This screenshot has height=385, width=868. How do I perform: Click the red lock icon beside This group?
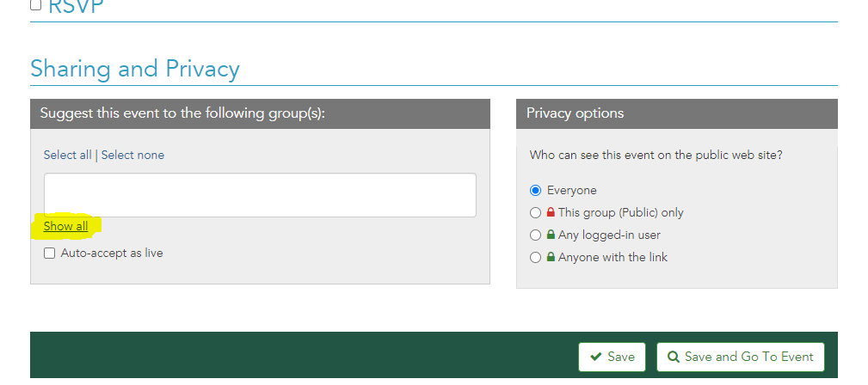(x=551, y=212)
